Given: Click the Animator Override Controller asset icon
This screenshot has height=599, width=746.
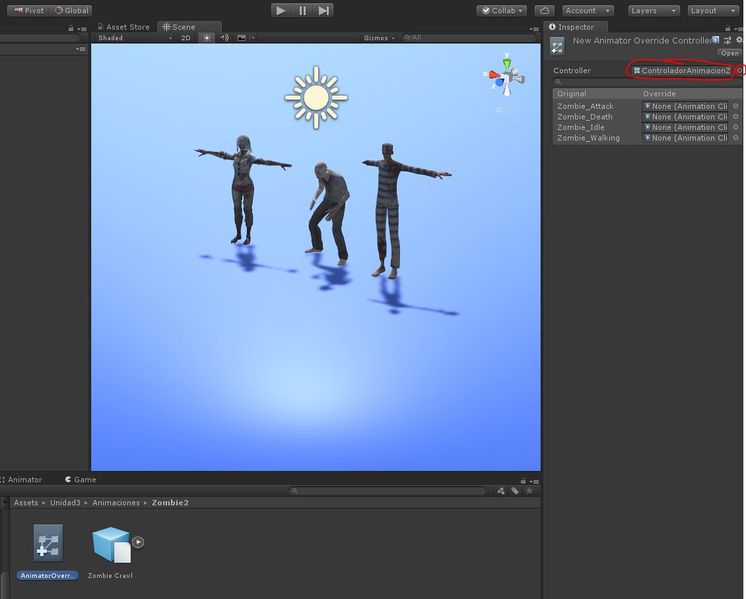Looking at the screenshot, I should (557, 47).
